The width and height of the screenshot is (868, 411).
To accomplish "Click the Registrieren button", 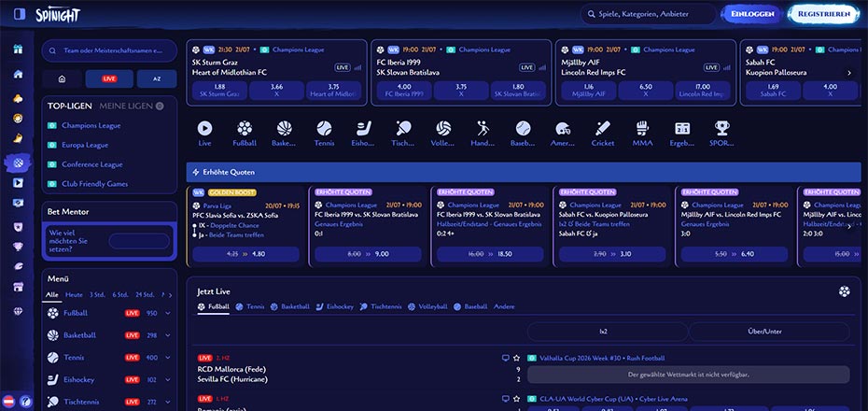I will [825, 14].
